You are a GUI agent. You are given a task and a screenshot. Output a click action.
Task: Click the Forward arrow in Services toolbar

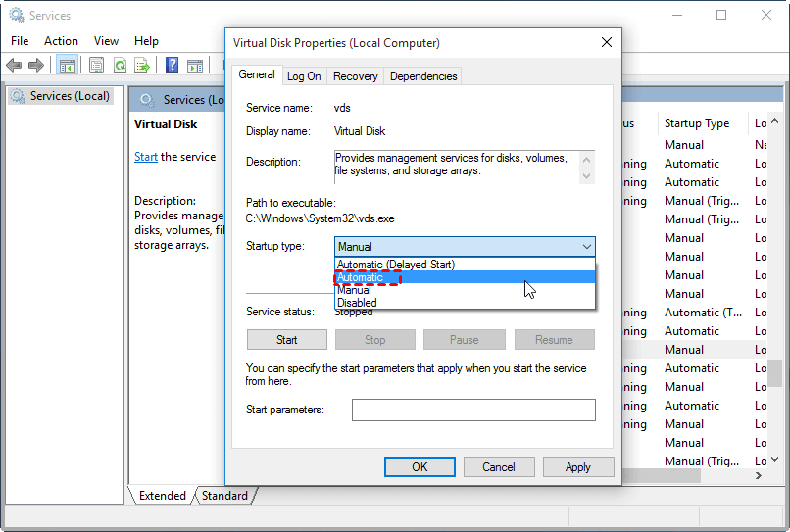[36, 65]
